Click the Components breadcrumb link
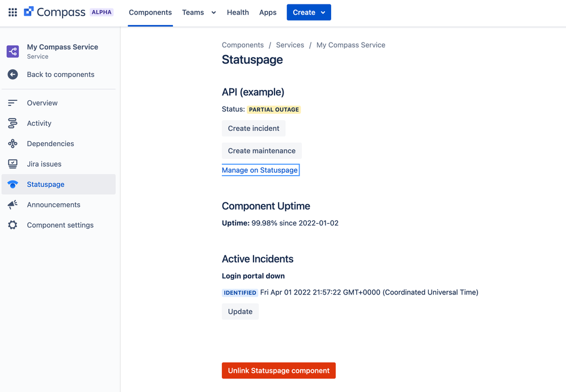 coord(243,45)
